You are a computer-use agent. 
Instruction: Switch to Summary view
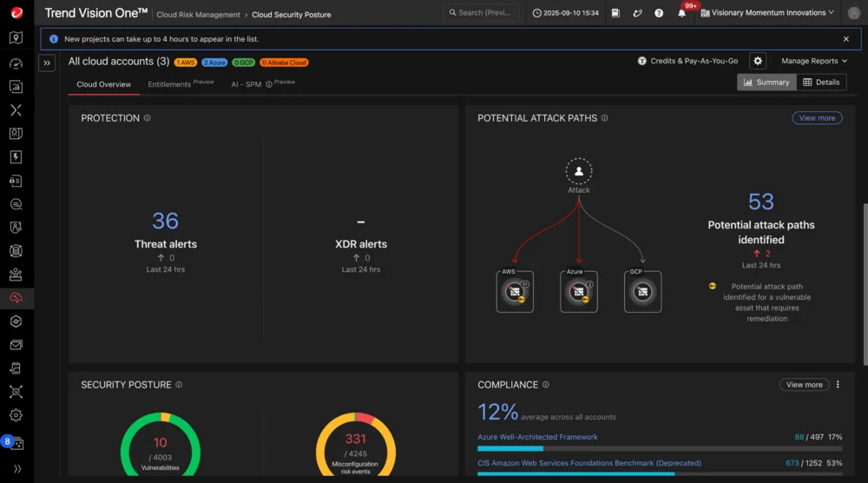click(766, 83)
